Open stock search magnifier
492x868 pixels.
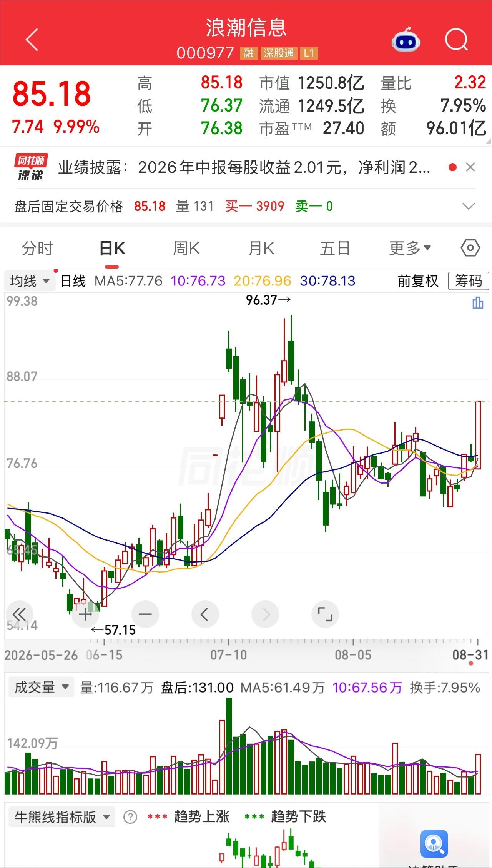pyautogui.click(x=456, y=40)
